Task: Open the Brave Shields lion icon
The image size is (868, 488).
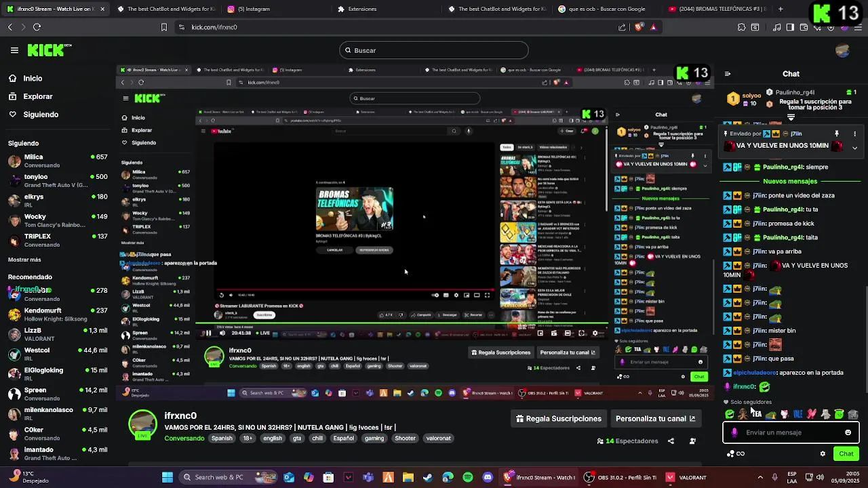Action: pos(638,27)
